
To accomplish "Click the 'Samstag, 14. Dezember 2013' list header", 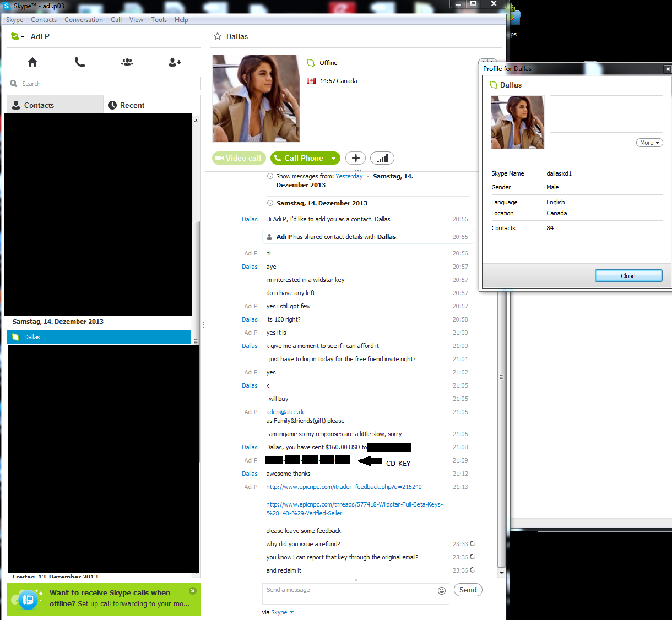I will tap(58, 322).
